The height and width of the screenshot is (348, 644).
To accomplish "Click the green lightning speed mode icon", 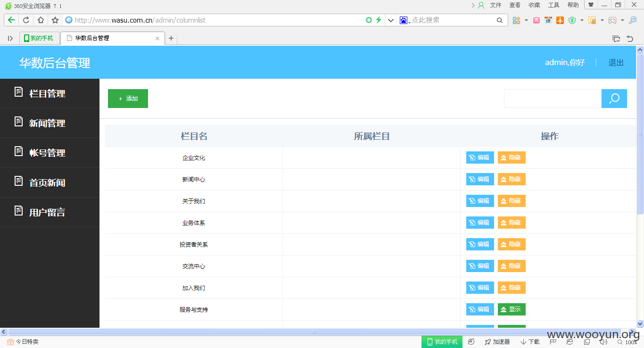I will click(x=378, y=20).
